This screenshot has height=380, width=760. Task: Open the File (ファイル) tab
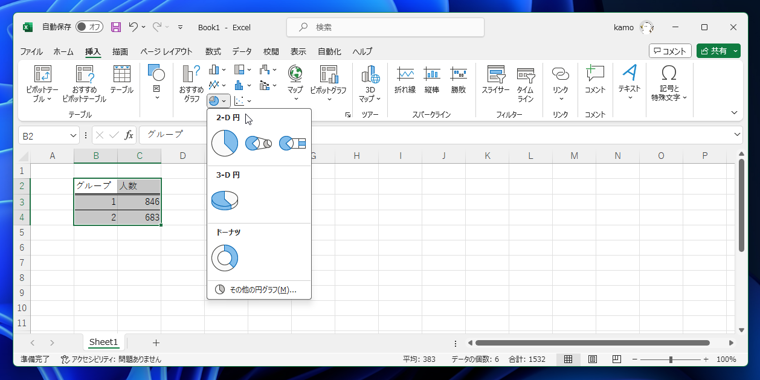pos(31,51)
